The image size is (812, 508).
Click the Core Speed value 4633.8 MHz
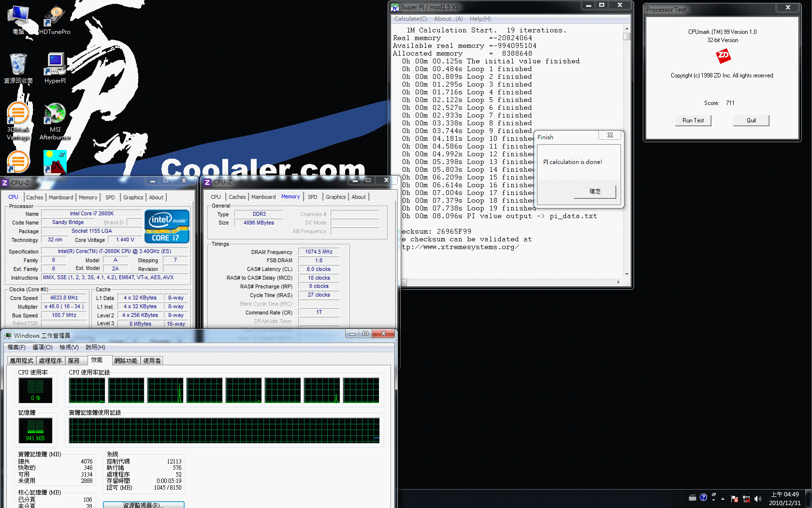coord(64,298)
